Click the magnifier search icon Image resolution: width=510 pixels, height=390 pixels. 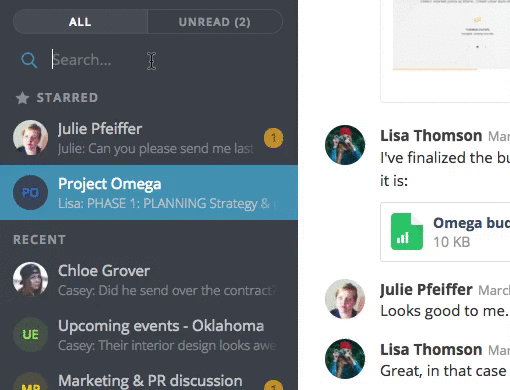tap(29, 60)
